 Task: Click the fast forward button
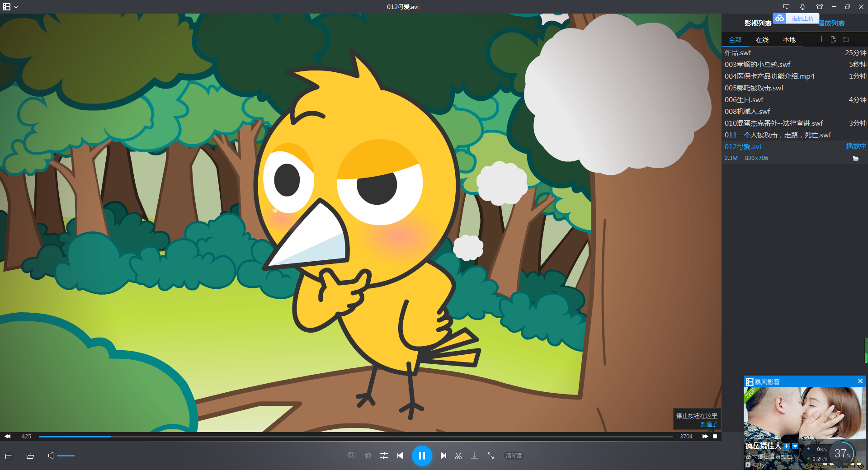coord(705,437)
